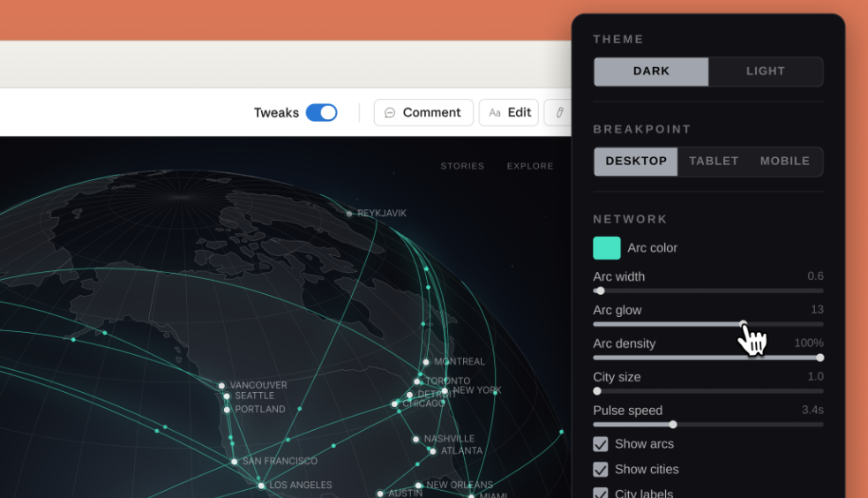The width and height of the screenshot is (868, 498).
Task: Open the Stories nav link
Action: (x=462, y=166)
